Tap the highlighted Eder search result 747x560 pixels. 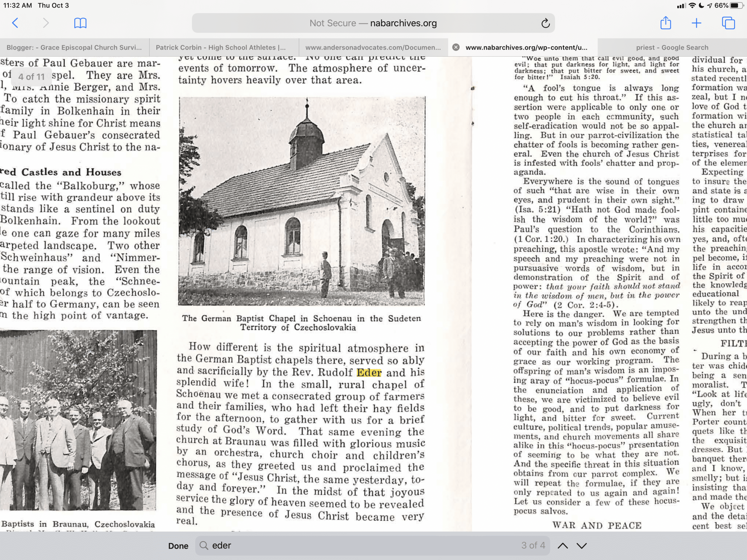(369, 373)
